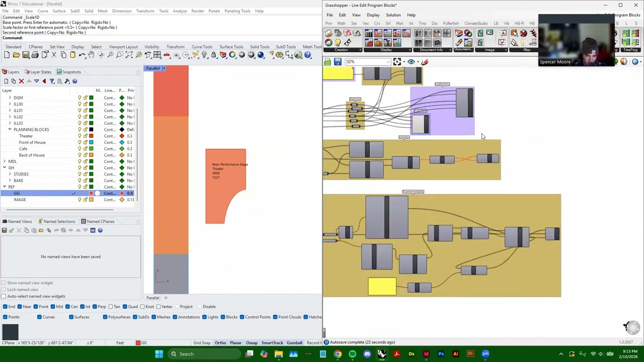Toggle the Curves selection filter checkbox
The width and height of the screenshot is (644, 362).
[39, 317]
